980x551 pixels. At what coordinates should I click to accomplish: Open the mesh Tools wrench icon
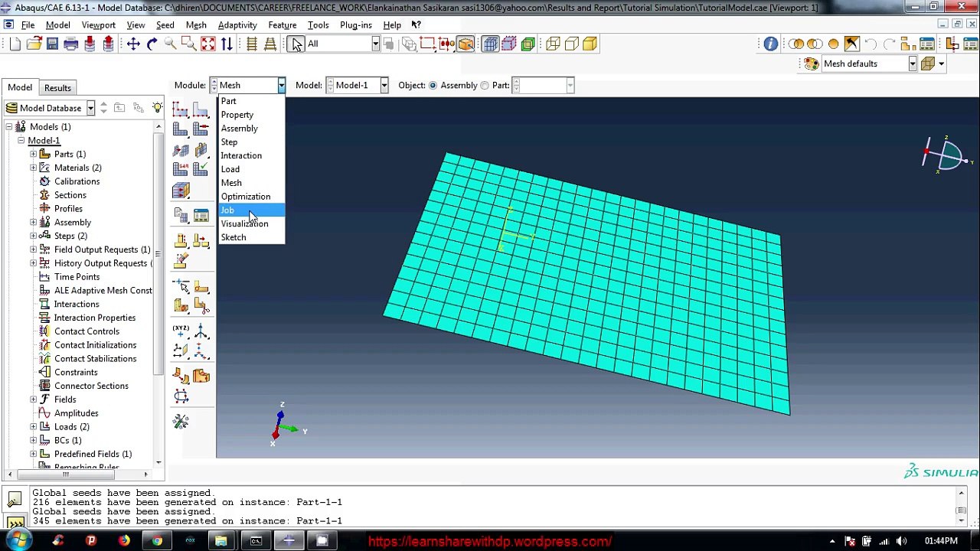click(x=181, y=422)
